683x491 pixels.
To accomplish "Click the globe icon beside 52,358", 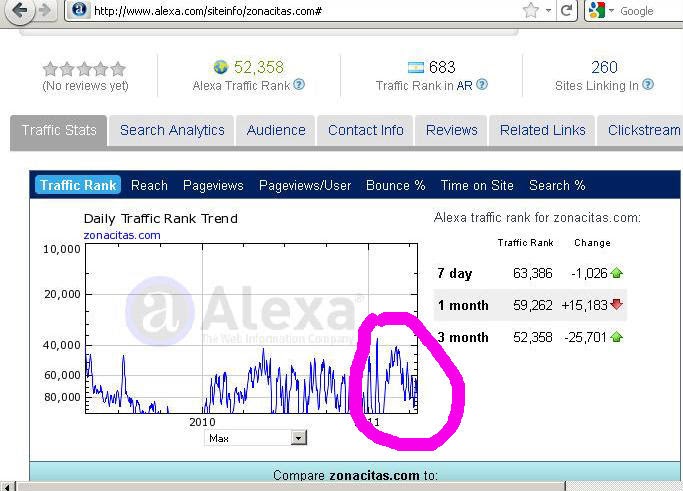I will (221, 67).
